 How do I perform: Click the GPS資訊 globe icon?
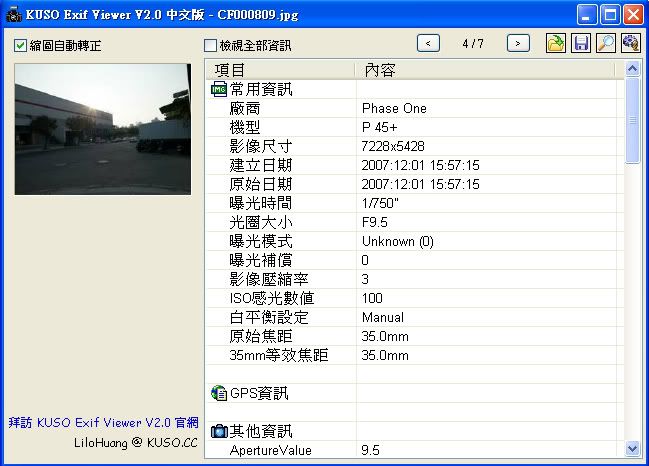pos(220,393)
